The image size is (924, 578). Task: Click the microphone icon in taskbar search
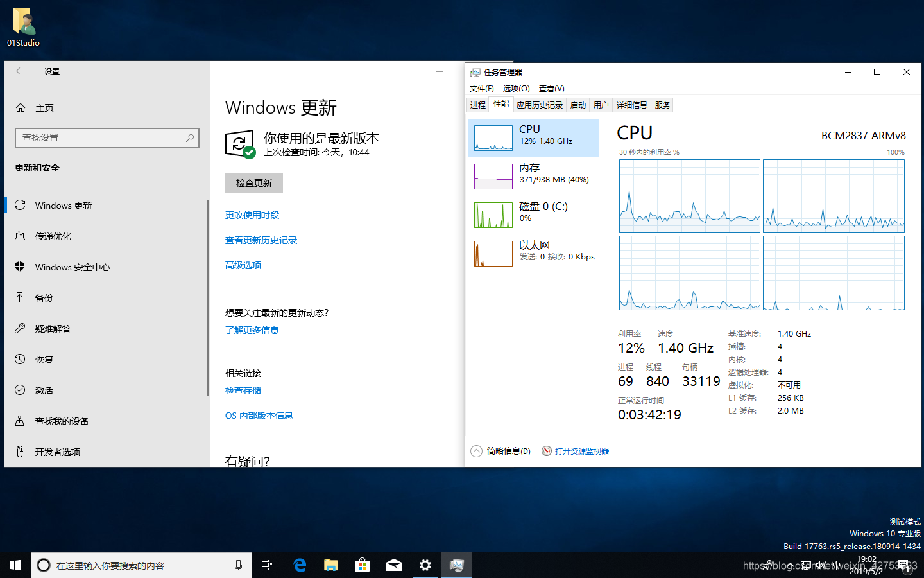(238, 565)
